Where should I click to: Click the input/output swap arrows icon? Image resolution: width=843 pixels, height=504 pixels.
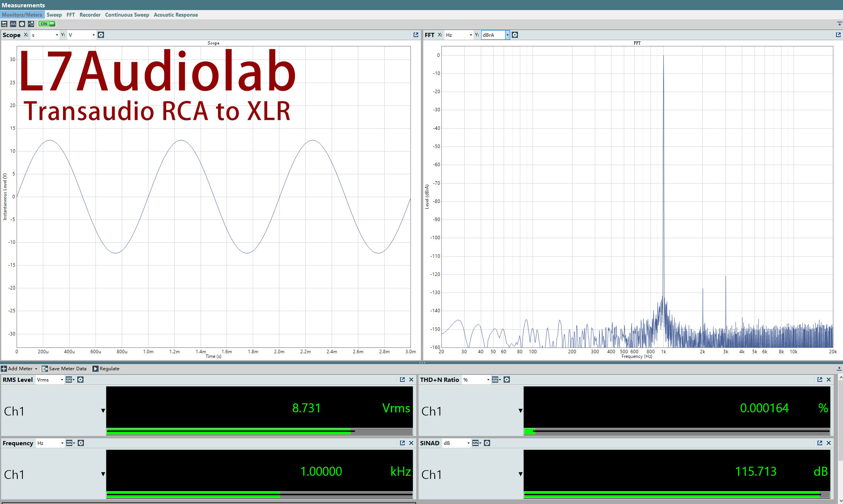pos(4,24)
